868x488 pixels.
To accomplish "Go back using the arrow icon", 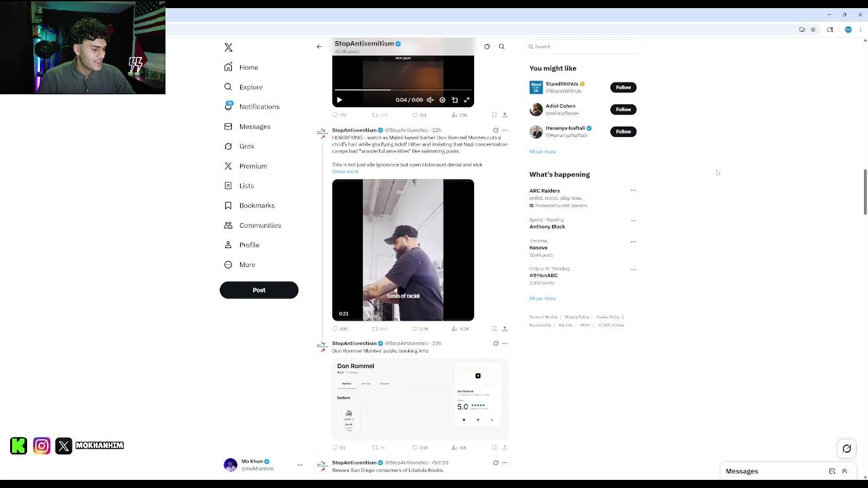I will click(319, 47).
